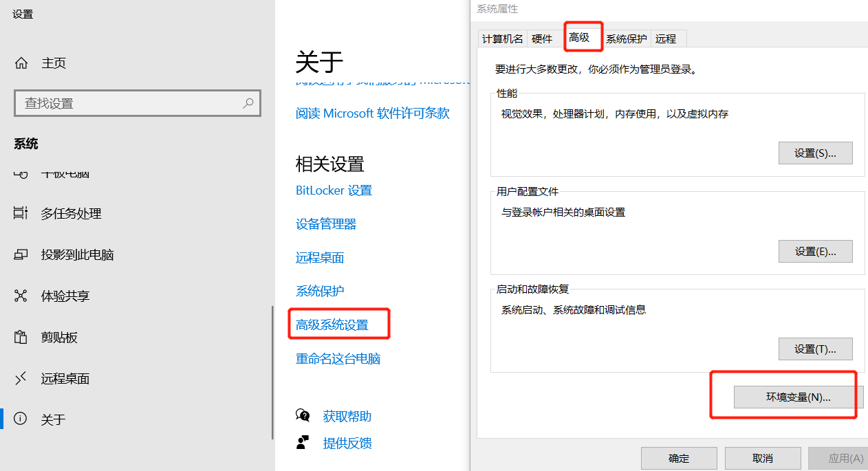Open the 系统保护 tab
The width and height of the screenshot is (868, 471).
click(626, 39)
